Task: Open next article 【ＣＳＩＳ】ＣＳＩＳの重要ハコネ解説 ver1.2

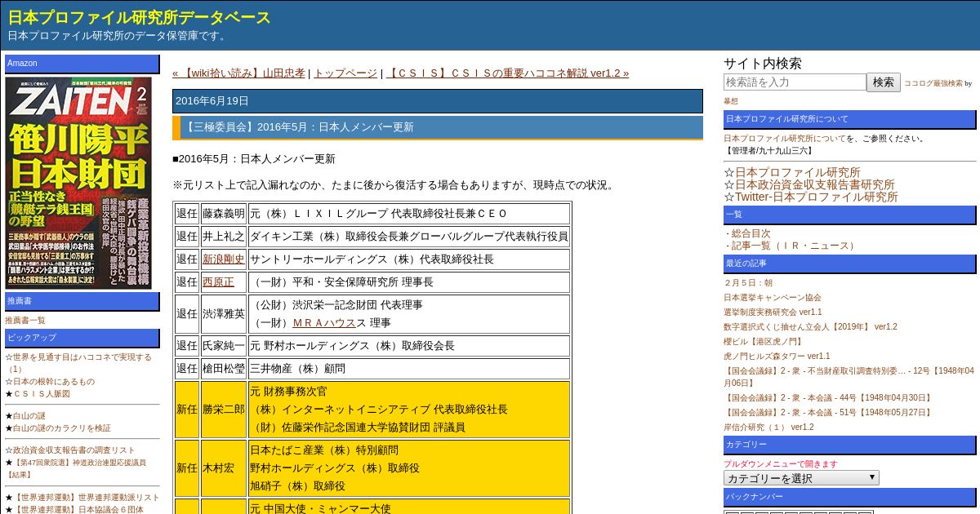Action: click(507, 73)
